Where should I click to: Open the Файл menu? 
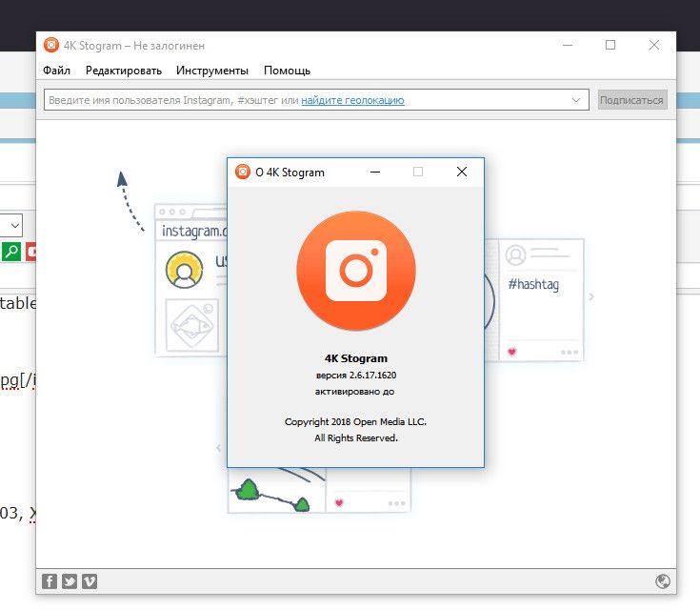pyautogui.click(x=56, y=71)
